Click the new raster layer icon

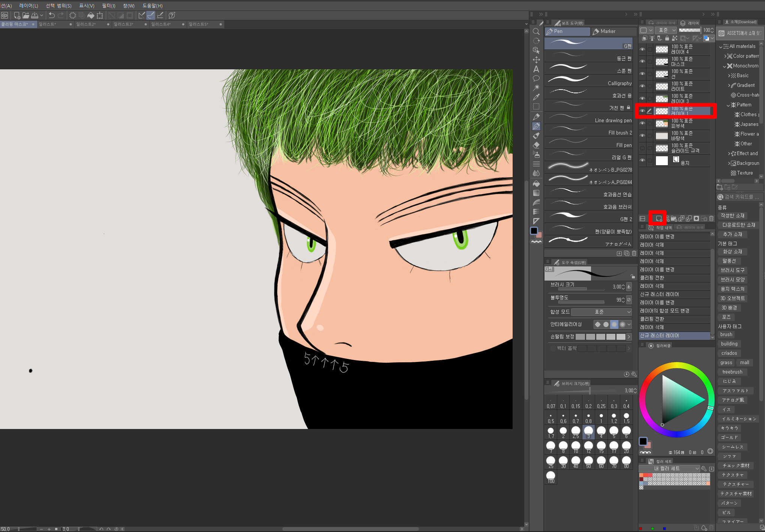click(x=658, y=218)
